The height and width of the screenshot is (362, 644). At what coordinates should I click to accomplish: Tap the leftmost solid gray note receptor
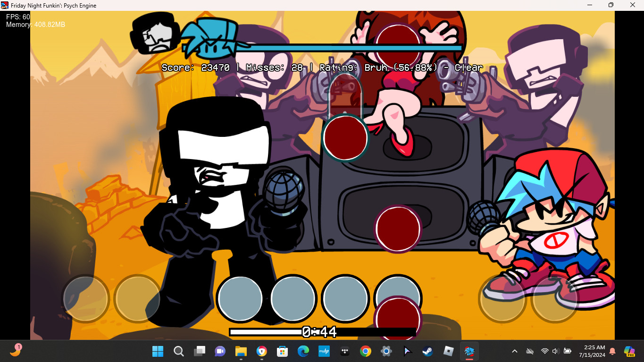240,299
